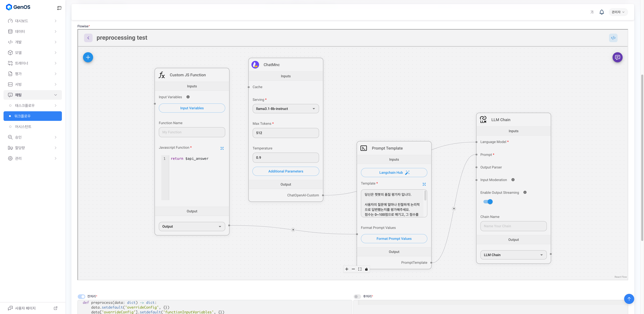Click the Max Tokens input field
644x314 pixels.
(x=286, y=133)
